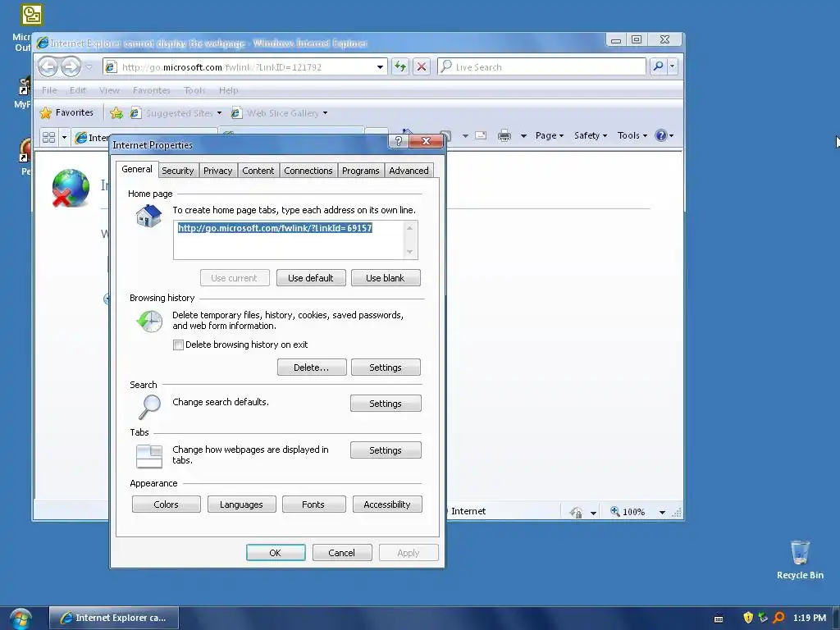Open the Page menu dropdown
Image resolution: width=840 pixels, height=630 pixels.
(x=549, y=135)
